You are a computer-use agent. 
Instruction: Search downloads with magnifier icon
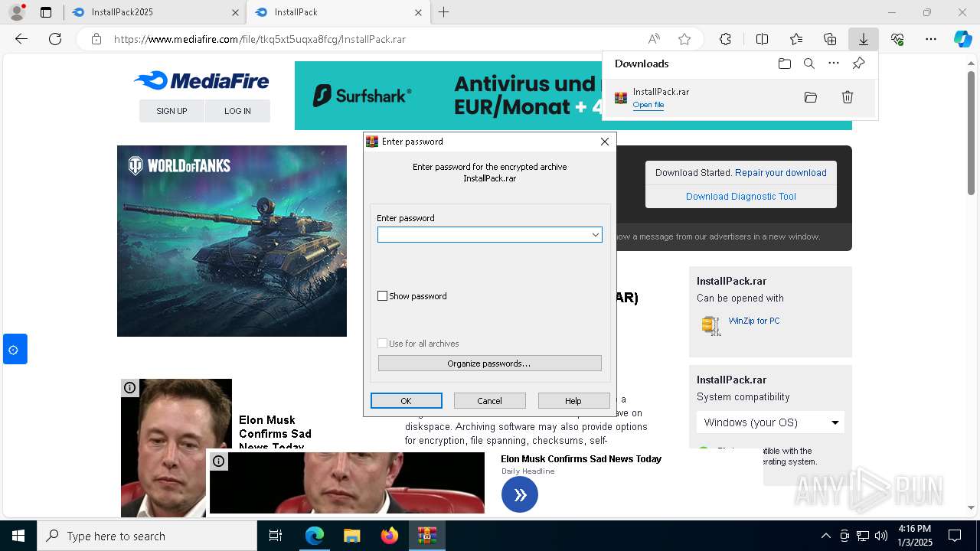click(x=808, y=64)
